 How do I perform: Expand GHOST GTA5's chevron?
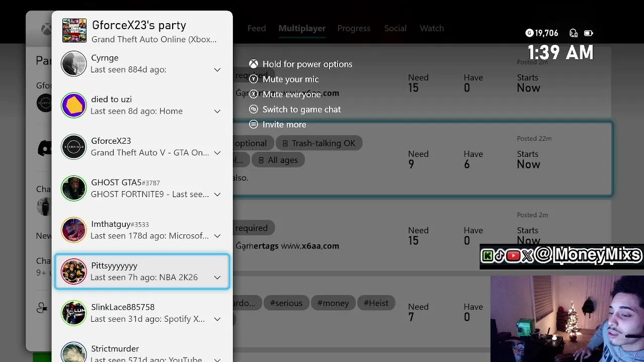point(217,195)
